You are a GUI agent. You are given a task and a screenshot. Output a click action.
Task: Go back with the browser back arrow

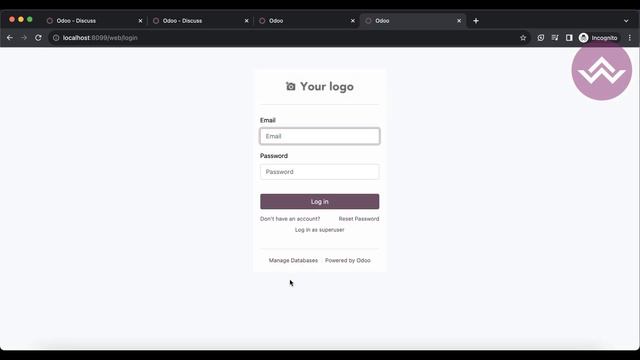coord(10,38)
